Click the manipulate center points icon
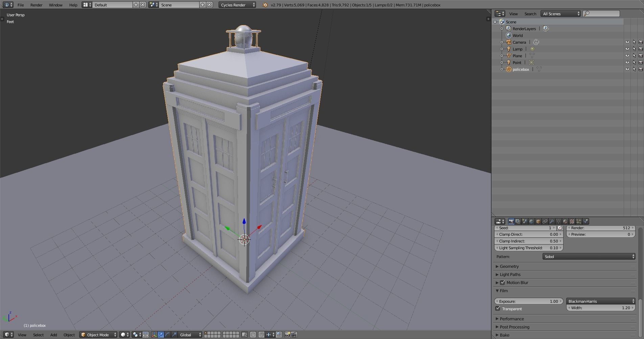This screenshot has height=339, width=644. pos(145,335)
